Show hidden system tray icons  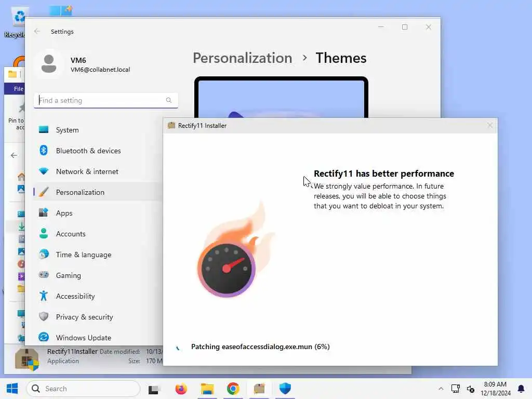[x=441, y=389]
